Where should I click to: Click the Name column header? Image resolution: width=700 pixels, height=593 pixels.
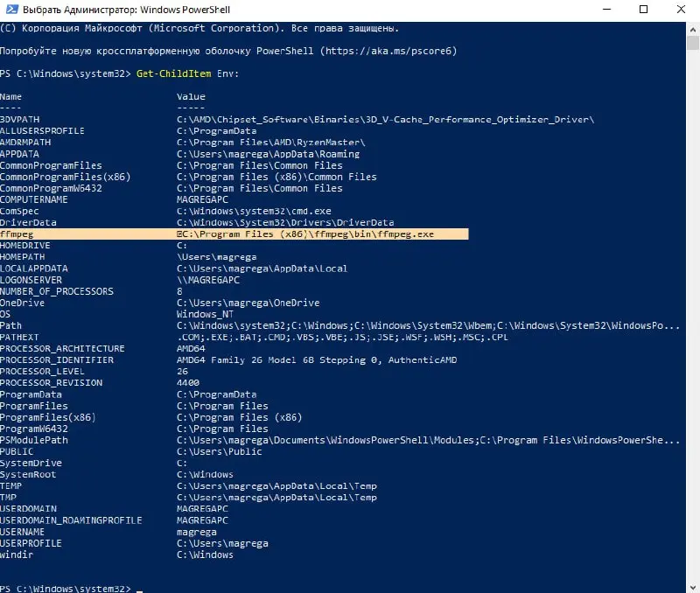coord(11,96)
